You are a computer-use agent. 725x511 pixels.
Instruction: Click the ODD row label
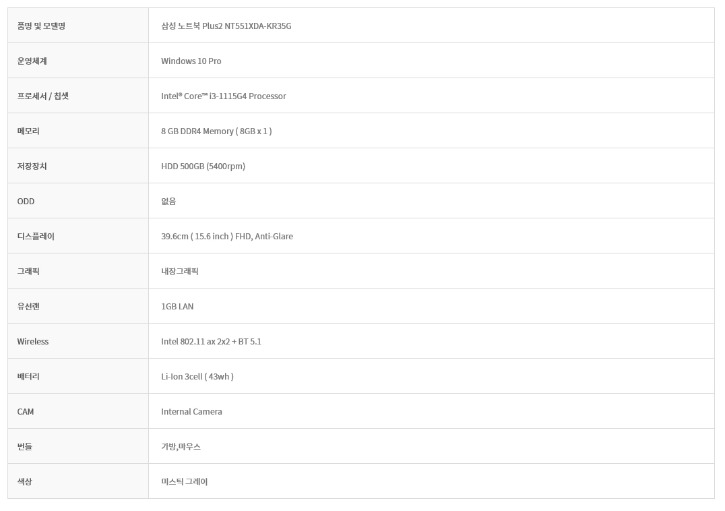[26, 201]
